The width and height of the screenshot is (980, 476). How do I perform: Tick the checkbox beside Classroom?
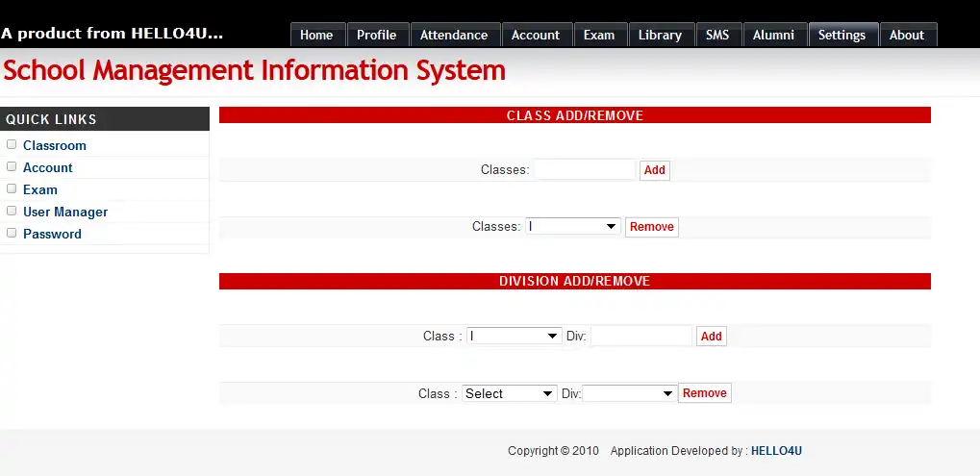[12, 144]
